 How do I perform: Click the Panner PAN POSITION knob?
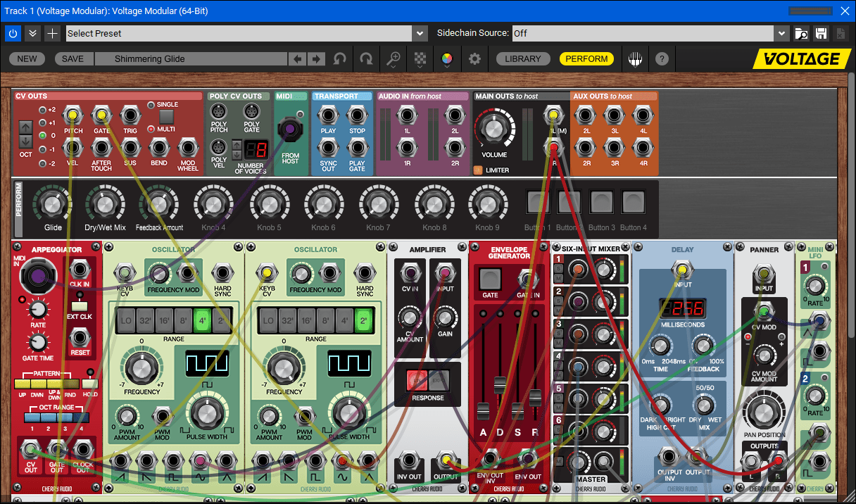pos(764,410)
